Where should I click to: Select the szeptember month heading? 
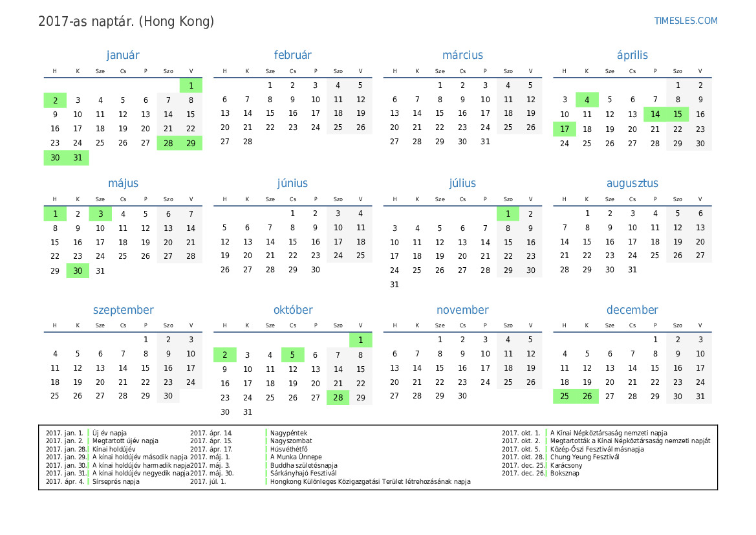(123, 310)
